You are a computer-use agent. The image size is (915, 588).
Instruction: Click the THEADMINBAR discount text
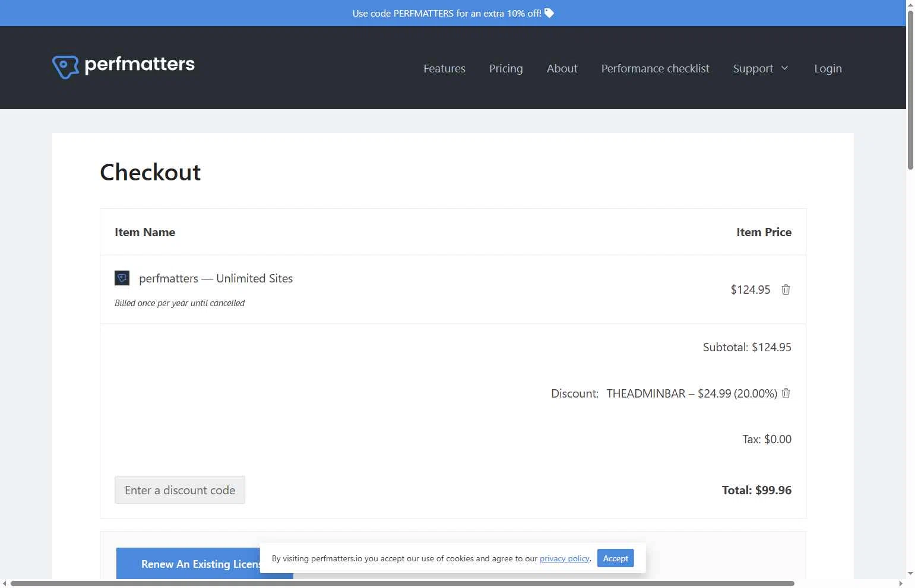pyautogui.click(x=692, y=393)
